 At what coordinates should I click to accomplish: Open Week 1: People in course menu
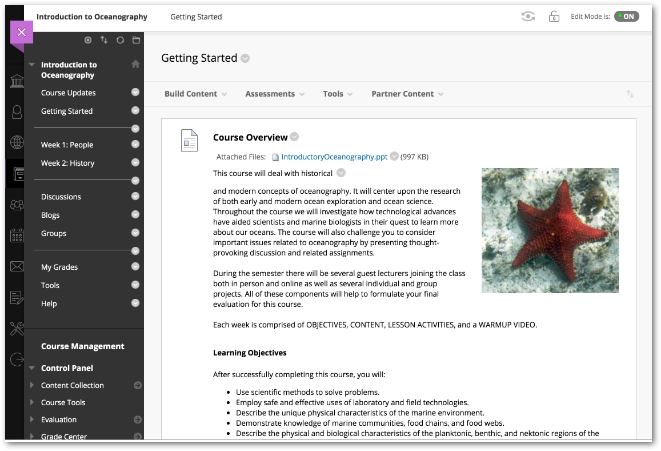(67, 145)
